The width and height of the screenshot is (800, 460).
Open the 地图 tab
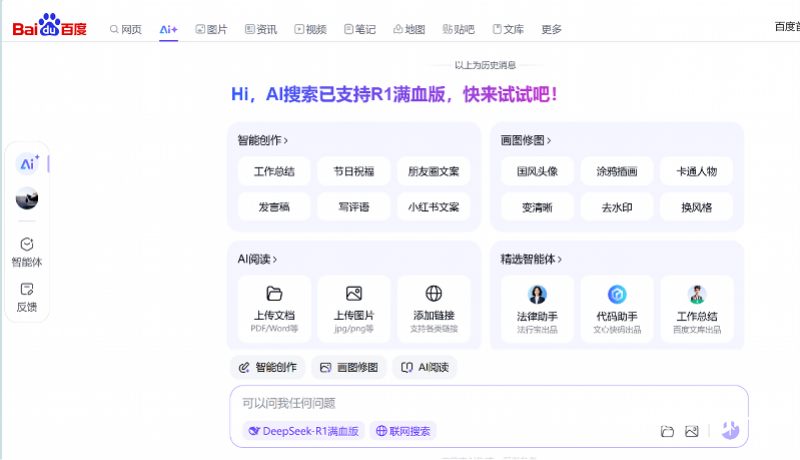[x=409, y=30]
